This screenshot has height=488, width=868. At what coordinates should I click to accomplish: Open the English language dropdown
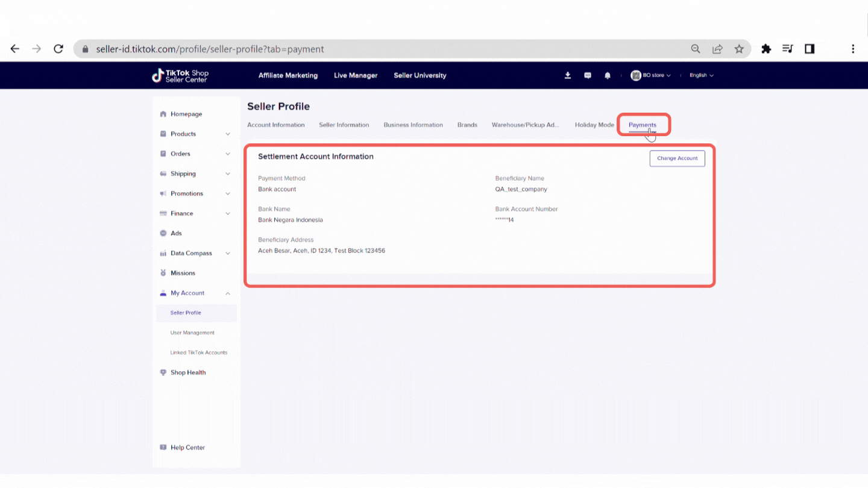point(702,75)
